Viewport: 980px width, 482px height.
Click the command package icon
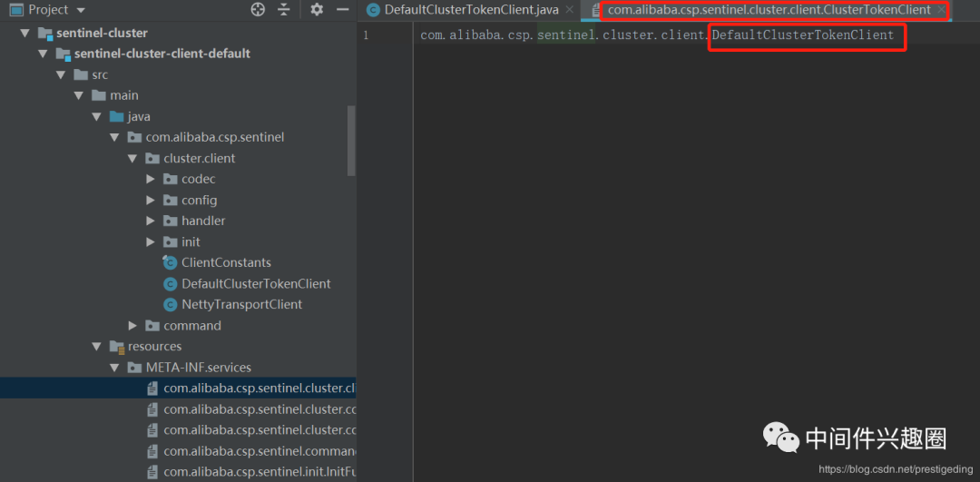pos(152,326)
